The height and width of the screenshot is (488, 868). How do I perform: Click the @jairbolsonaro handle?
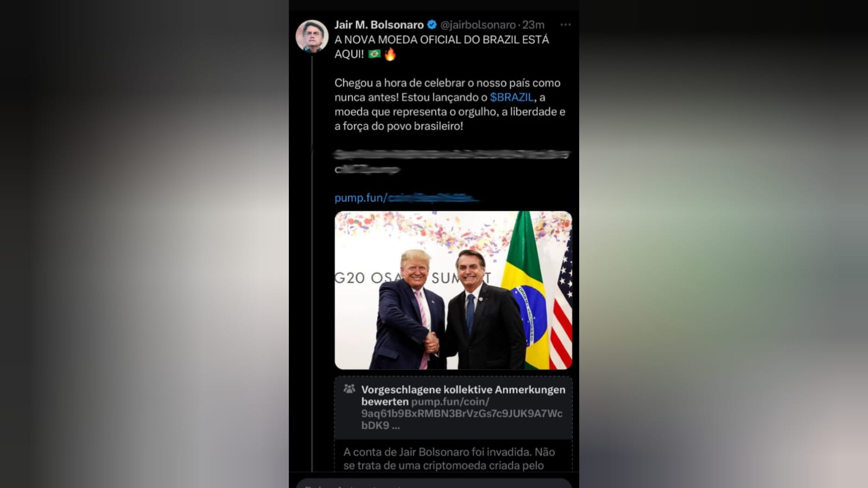[x=478, y=25]
